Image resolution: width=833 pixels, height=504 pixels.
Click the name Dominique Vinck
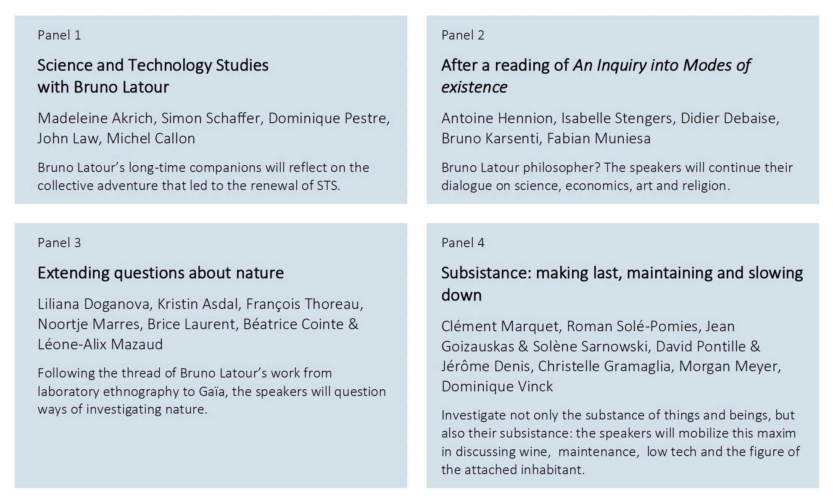pos(497,386)
